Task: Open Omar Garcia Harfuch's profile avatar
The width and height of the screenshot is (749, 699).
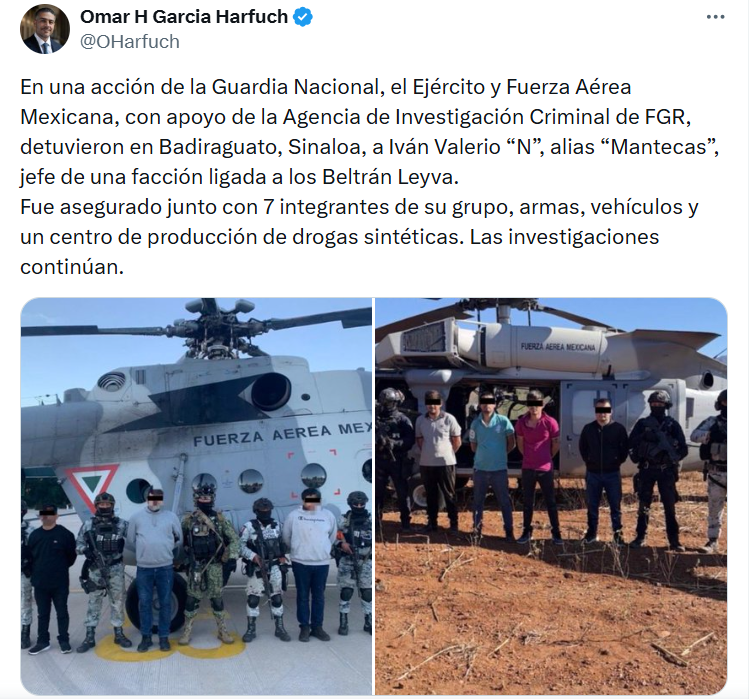Action: [45, 29]
